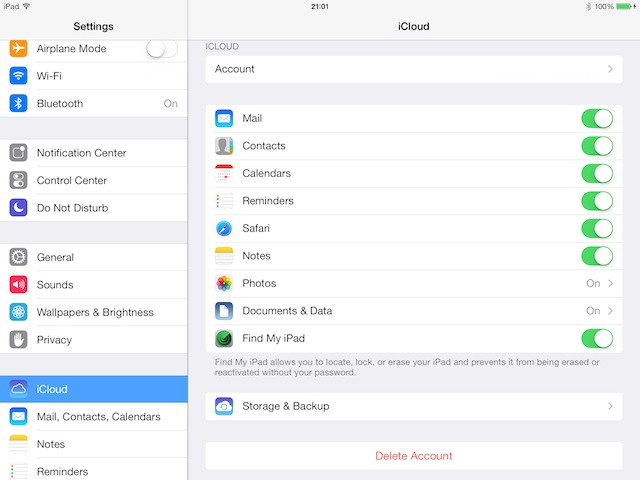Open Mail, Contacts, Calendars settings

pyautogui.click(x=93, y=416)
